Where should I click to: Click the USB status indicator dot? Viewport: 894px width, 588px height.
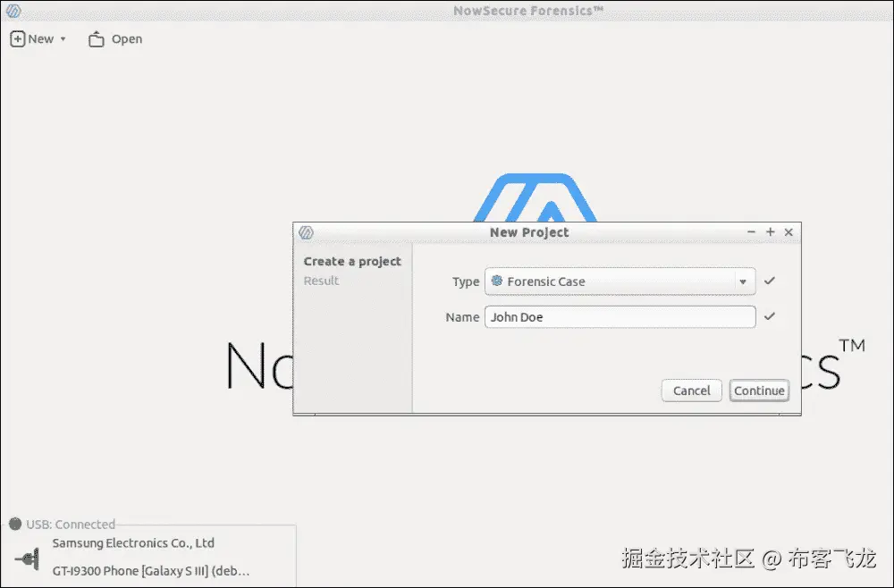point(15,524)
